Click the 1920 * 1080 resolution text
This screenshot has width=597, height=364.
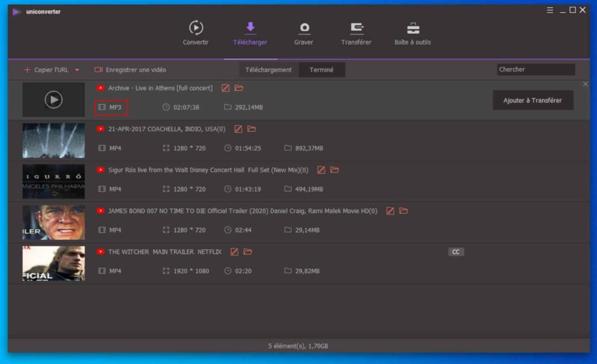(x=191, y=271)
